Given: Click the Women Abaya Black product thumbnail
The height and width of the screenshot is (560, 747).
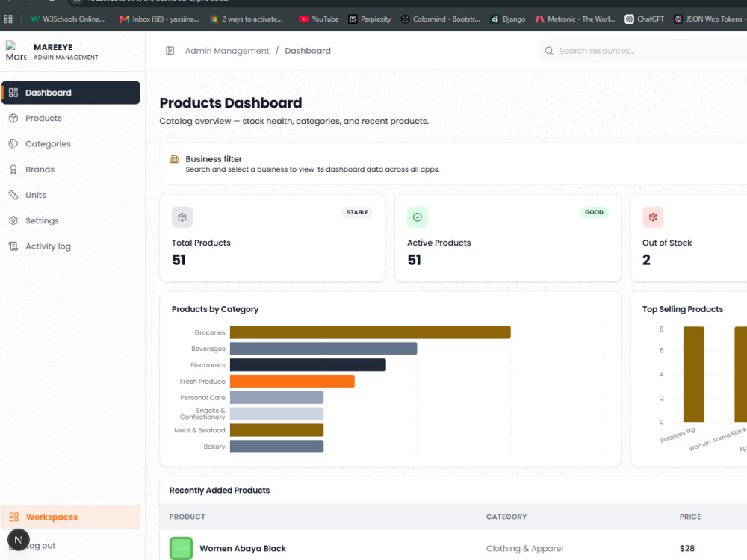Looking at the screenshot, I should click(x=181, y=549).
